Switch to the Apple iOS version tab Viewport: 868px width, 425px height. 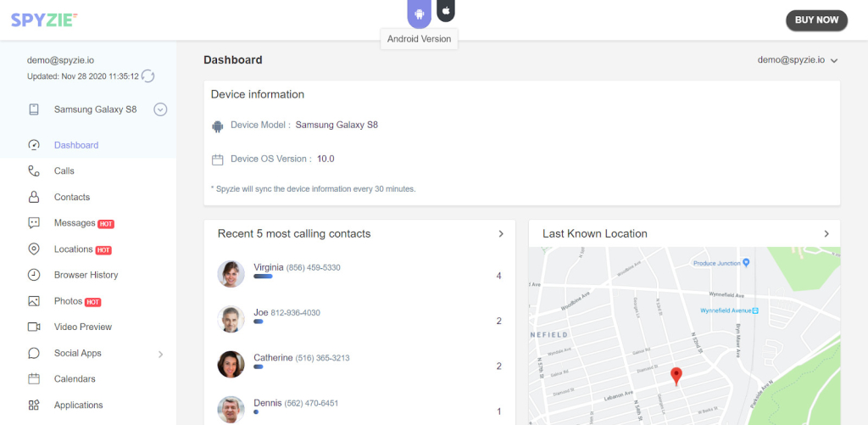446,10
